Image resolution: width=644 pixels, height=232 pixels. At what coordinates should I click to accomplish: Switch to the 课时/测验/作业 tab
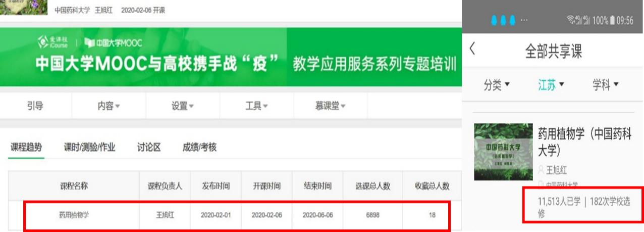(89, 147)
